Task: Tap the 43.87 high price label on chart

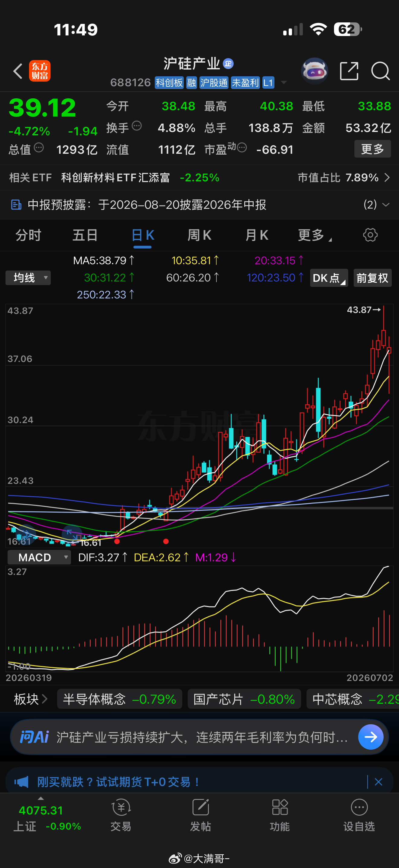Action: pos(359,310)
